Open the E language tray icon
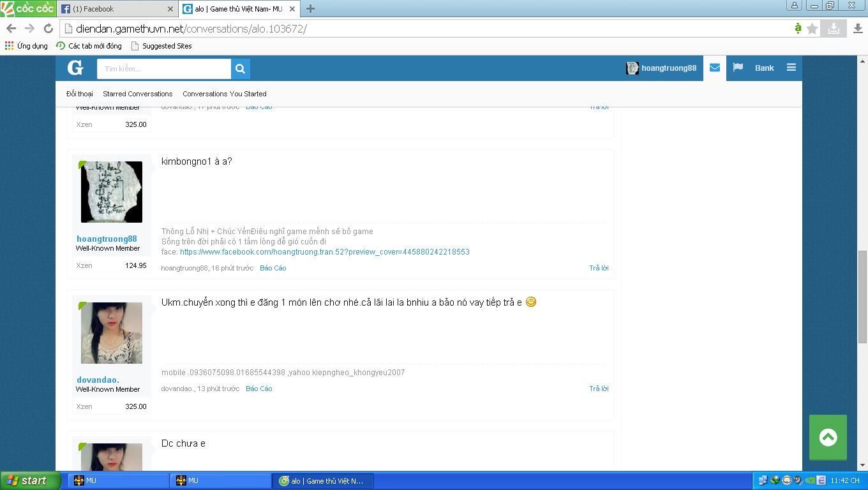The image size is (868, 490). click(x=821, y=480)
